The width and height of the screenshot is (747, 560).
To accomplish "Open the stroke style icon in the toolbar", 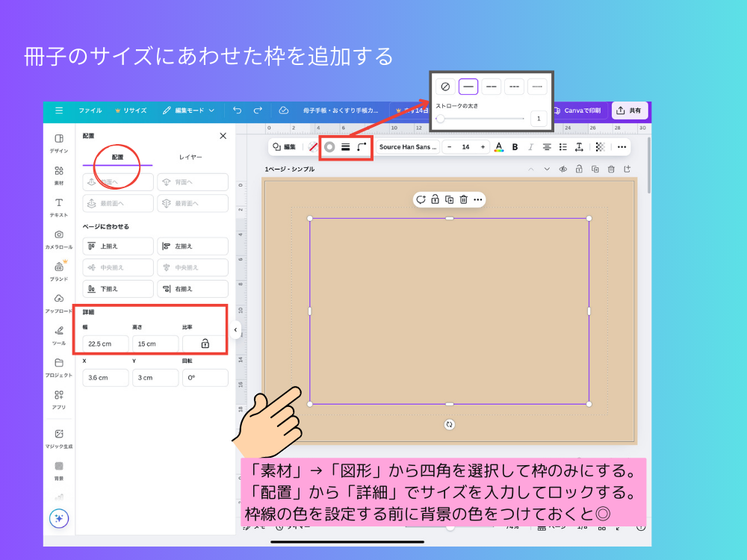I will pyautogui.click(x=344, y=146).
